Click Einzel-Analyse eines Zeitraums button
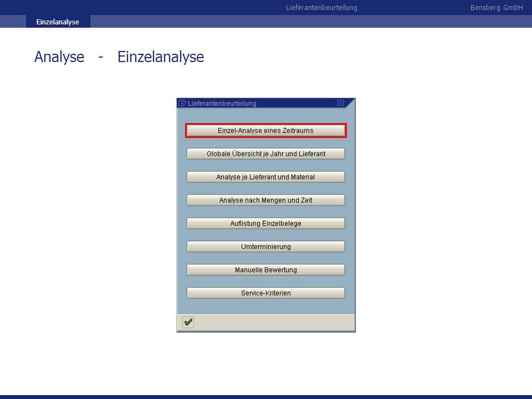The height and width of the screenshot is (399, 532). [265, 131]
